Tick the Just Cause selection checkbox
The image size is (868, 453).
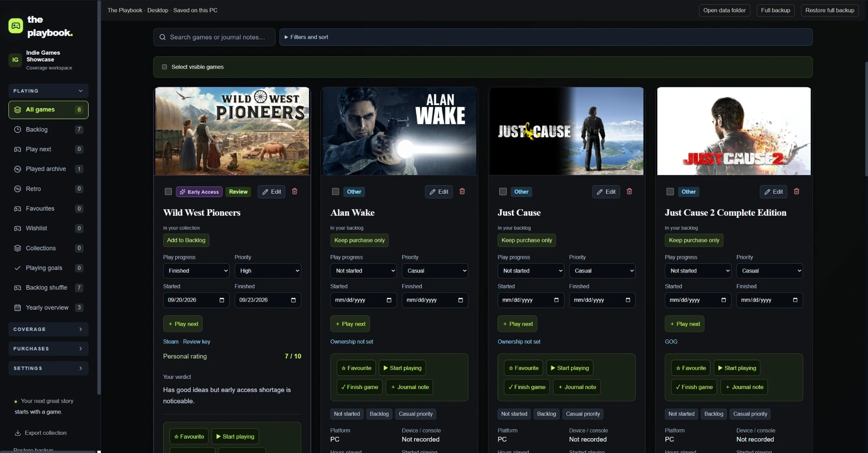point(503,192)
